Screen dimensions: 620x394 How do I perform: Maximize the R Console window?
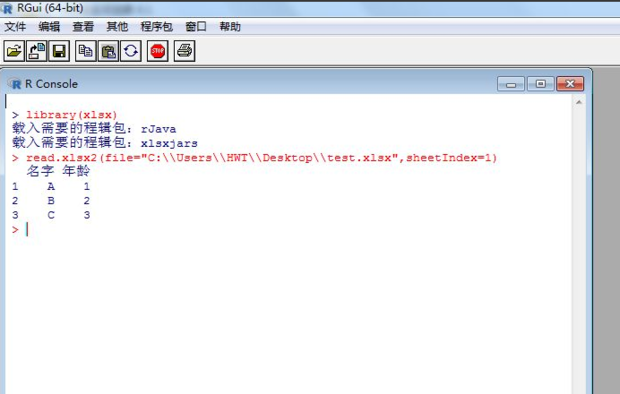541,84
